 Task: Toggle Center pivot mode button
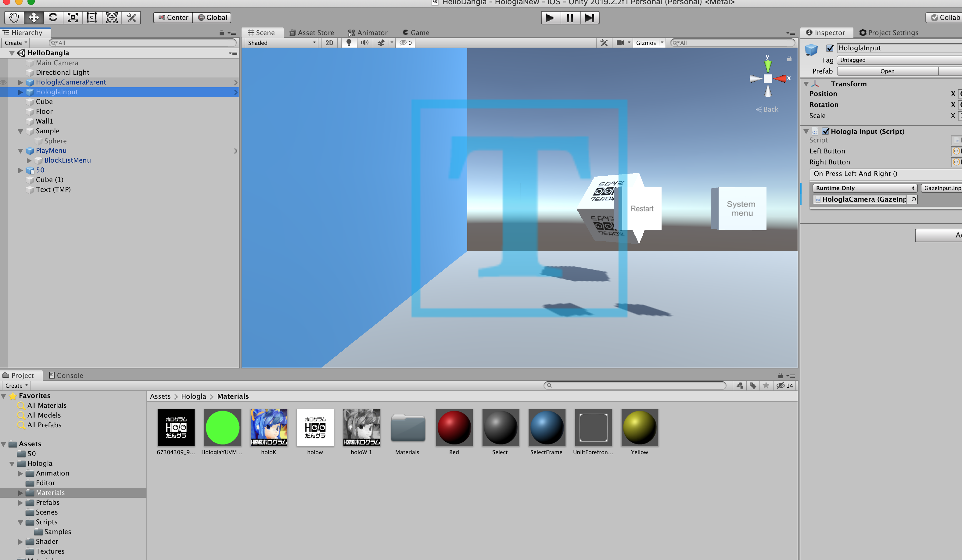point(173,18)
